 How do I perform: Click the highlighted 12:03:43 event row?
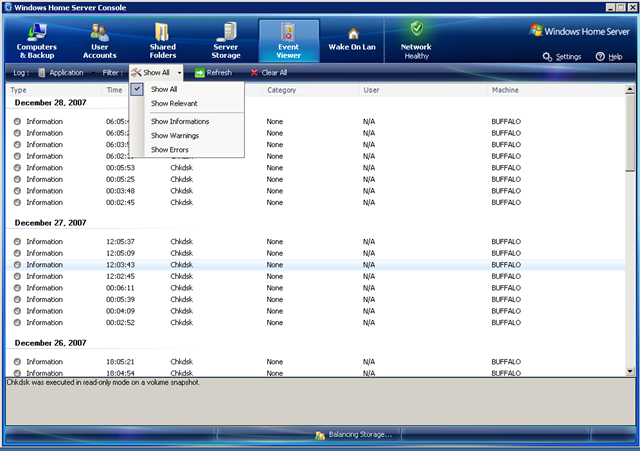pos(315,264)
